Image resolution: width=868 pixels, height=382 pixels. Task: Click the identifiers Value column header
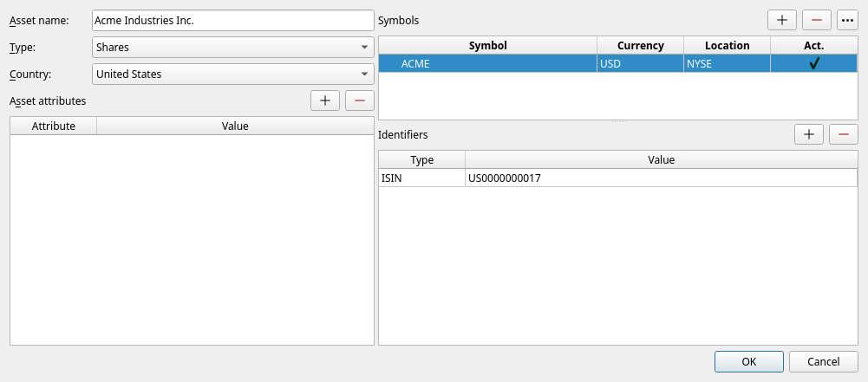662,159
